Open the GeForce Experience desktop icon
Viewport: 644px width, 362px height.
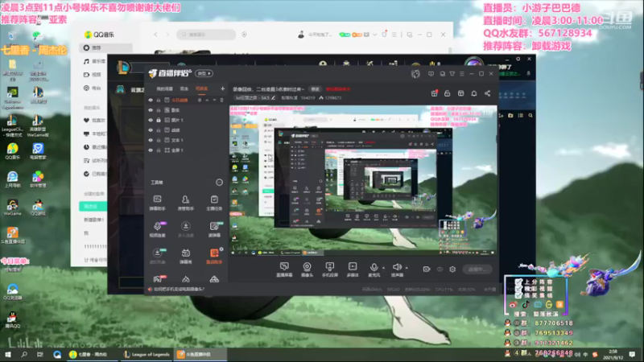[12, 98]
